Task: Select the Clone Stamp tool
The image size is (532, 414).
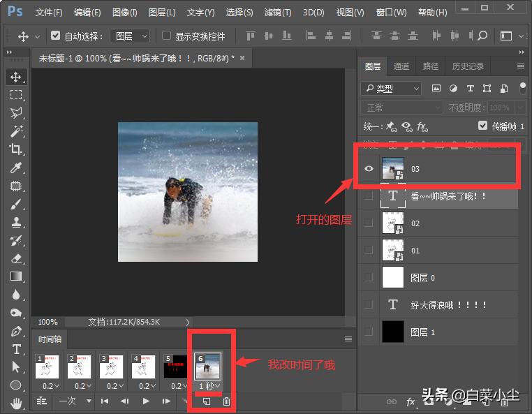Action: [x=15, y=223]
